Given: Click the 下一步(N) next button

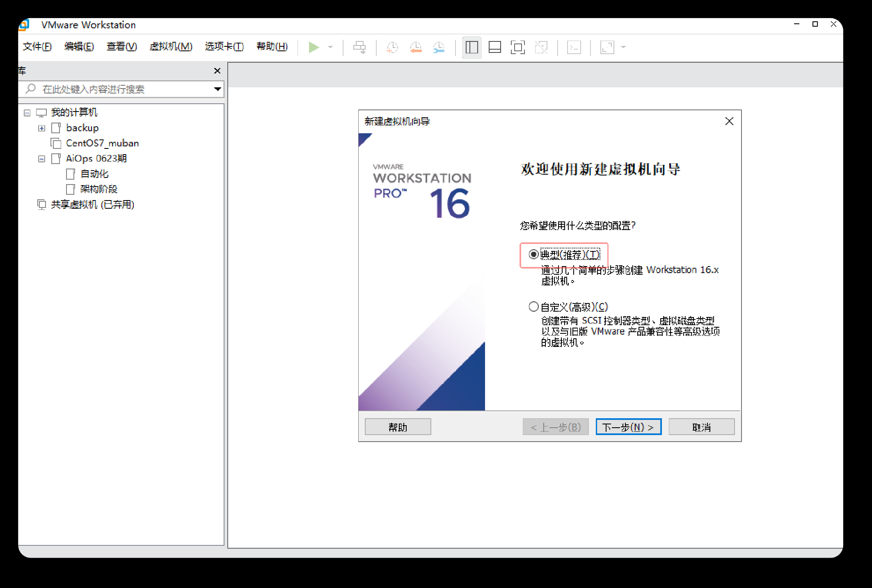Looking at the screenshot, I should (629, 427).
